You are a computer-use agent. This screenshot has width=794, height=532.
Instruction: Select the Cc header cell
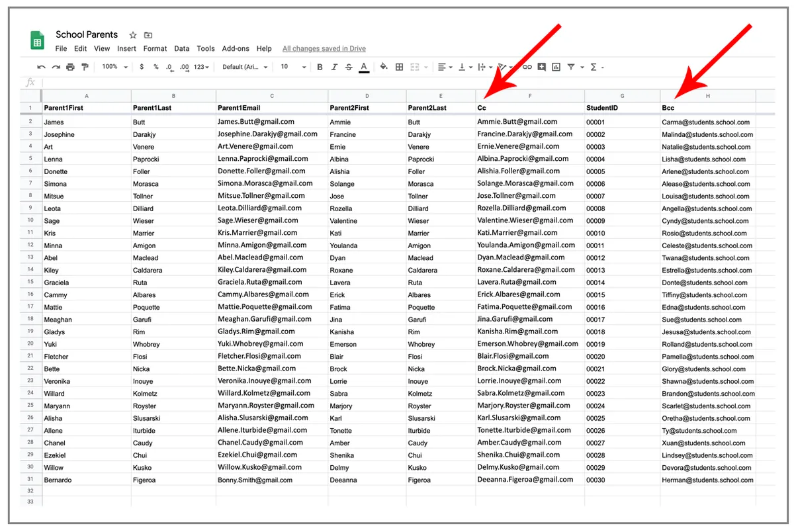coord(530,108)
